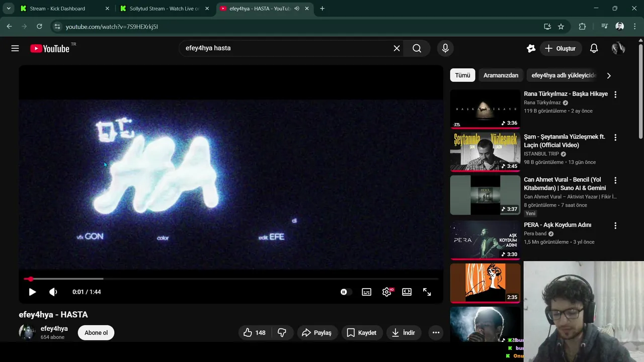The height and width of the screenshot is (362, 644).
Task: Open the browser extensions puzzle icon
Action: tap(582, 27)
